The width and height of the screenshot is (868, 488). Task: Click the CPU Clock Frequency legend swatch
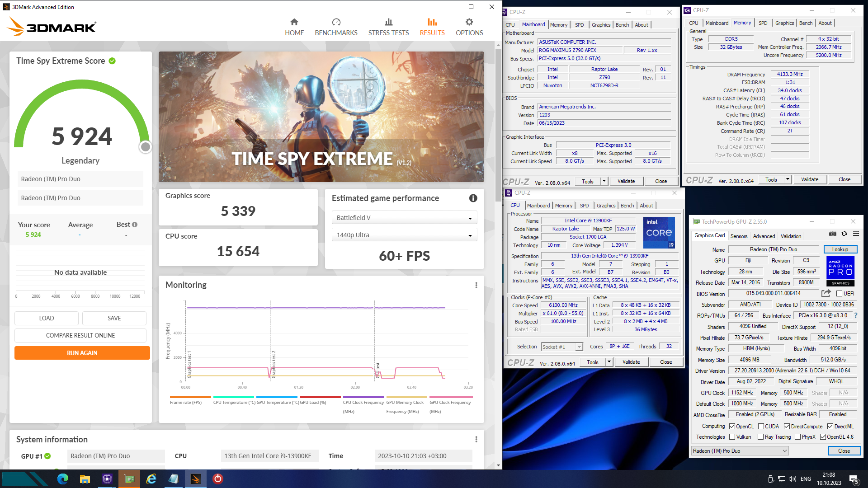click(363, 397)
